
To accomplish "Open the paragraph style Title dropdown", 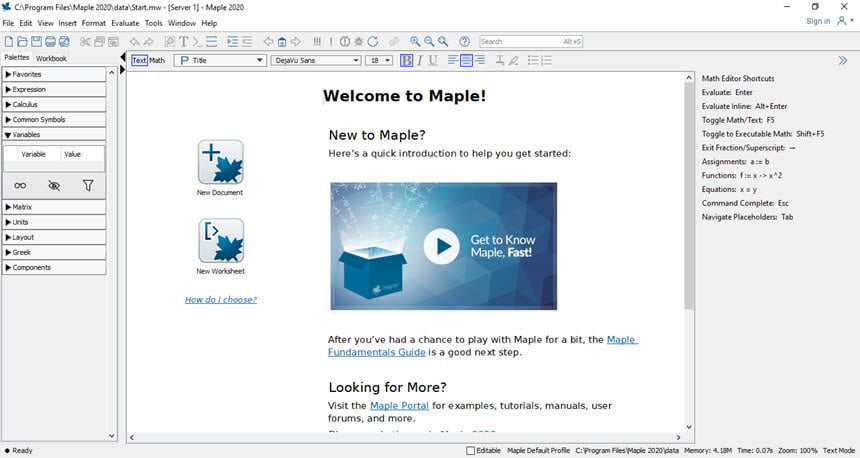I will (220, 60).
